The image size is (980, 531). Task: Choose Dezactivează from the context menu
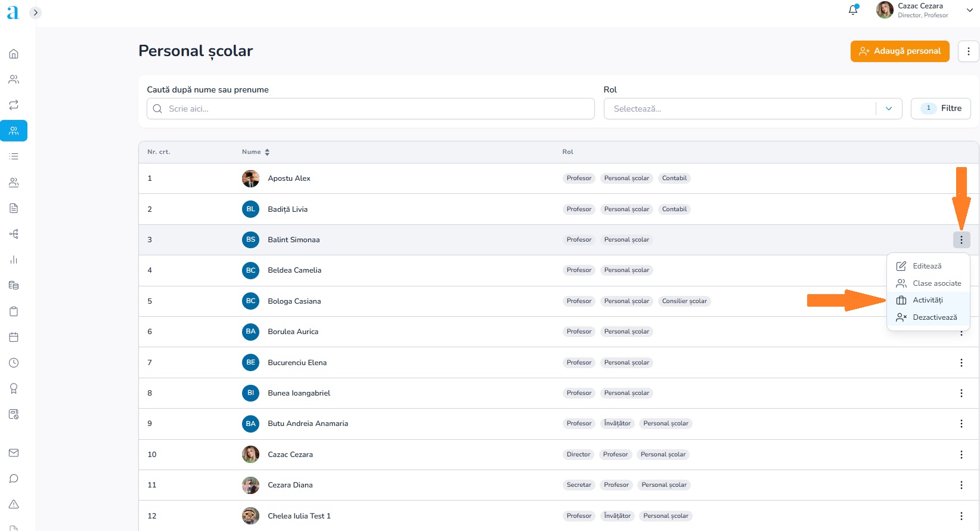point(934,317)
